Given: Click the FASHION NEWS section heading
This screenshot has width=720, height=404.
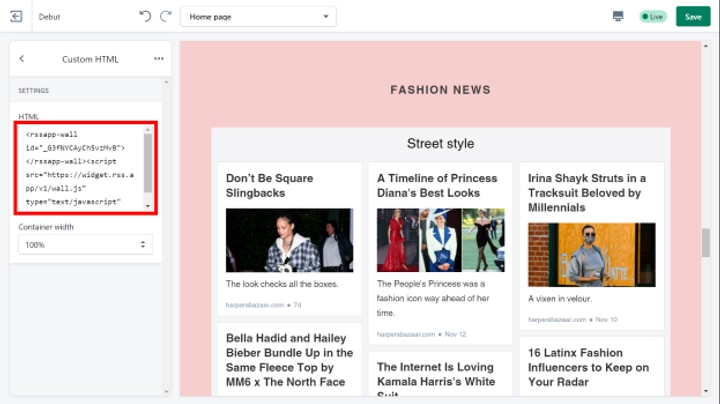Looking at the screenshot, I should 440,90.
